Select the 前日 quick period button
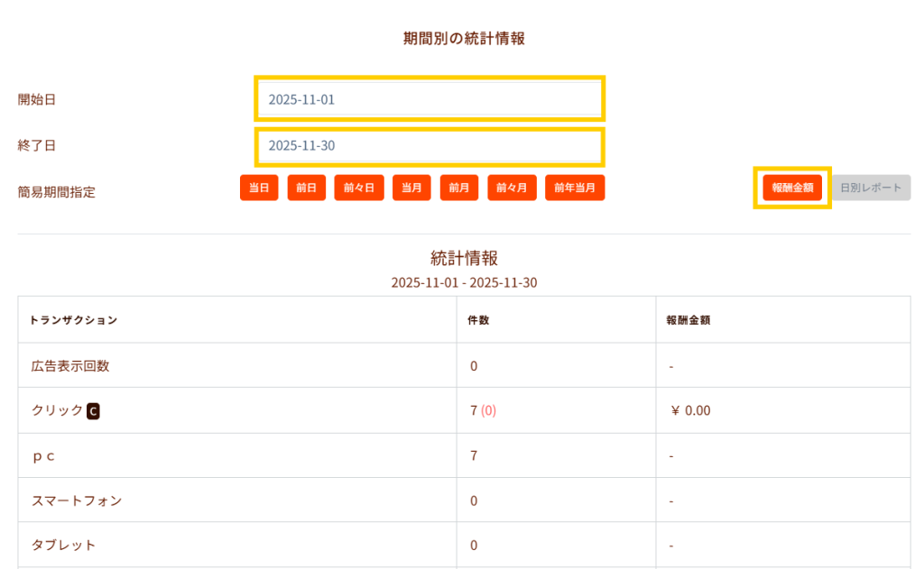This screenshot has width=924, height=569. [307, 188]
